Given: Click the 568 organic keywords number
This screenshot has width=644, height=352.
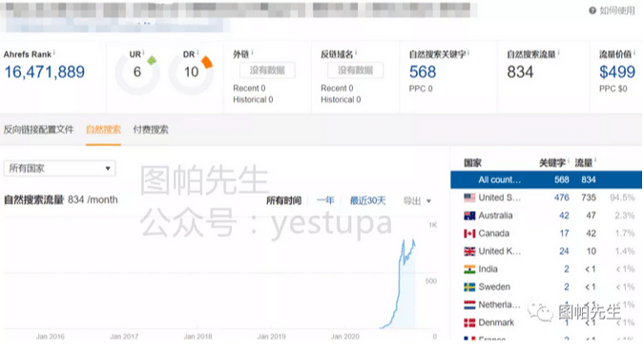Looking at the screenshot, I should [x=423, y=72].
